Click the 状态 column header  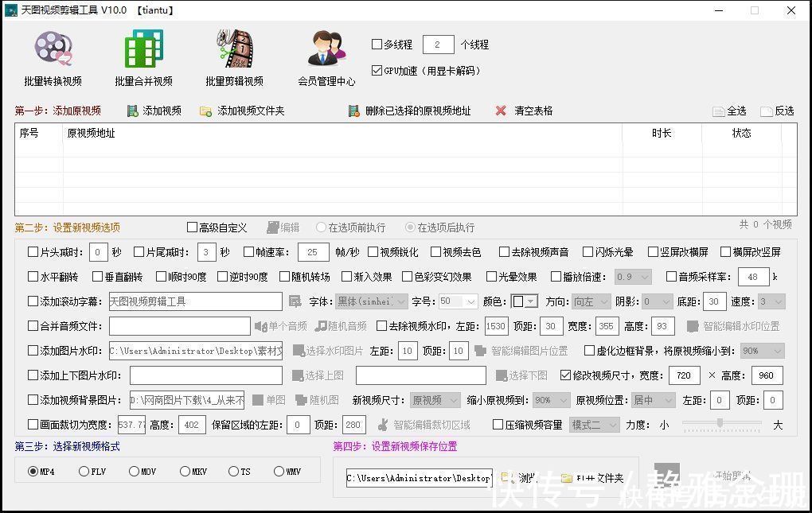click(x=741, y=133)
